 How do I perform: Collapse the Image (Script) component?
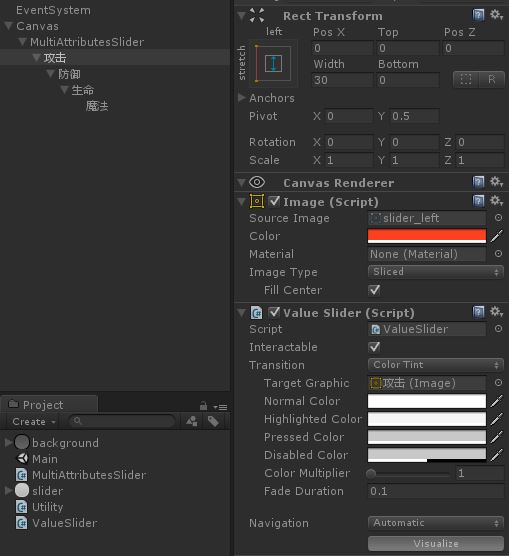click(242, 201)
